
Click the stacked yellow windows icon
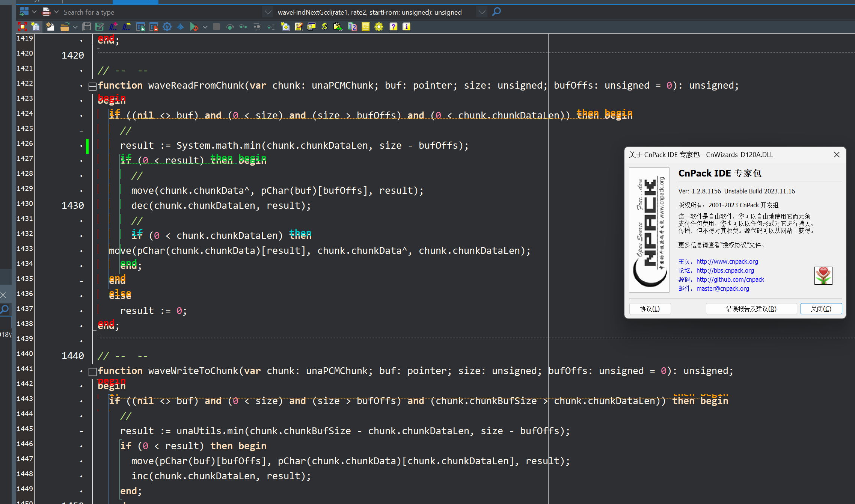click(312, 27)
